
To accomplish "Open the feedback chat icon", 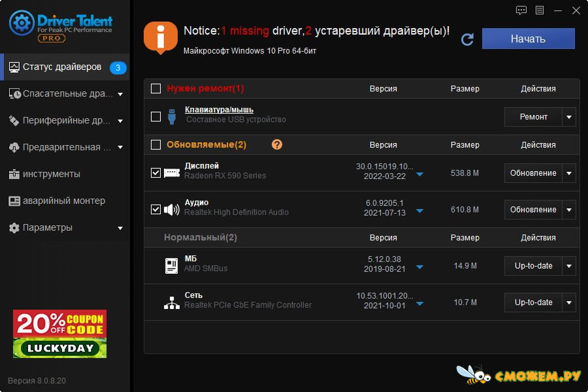I will pos(521,10).
